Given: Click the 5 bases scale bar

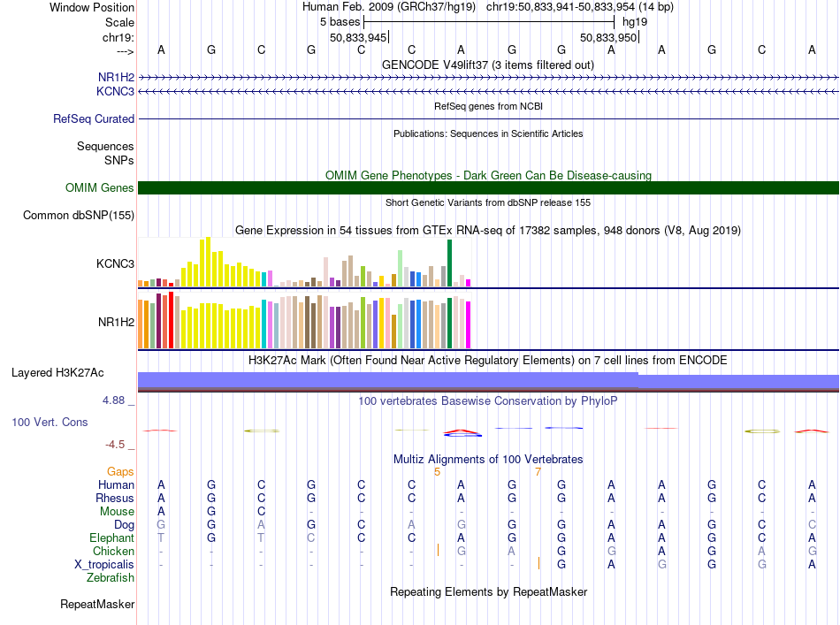Looking at the screenshot, I should pos(489,22).
